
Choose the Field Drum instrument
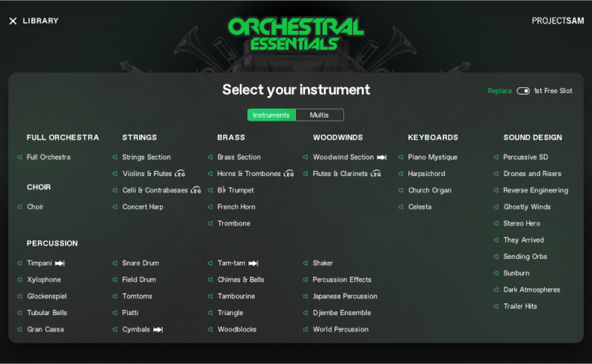(139, 280)
